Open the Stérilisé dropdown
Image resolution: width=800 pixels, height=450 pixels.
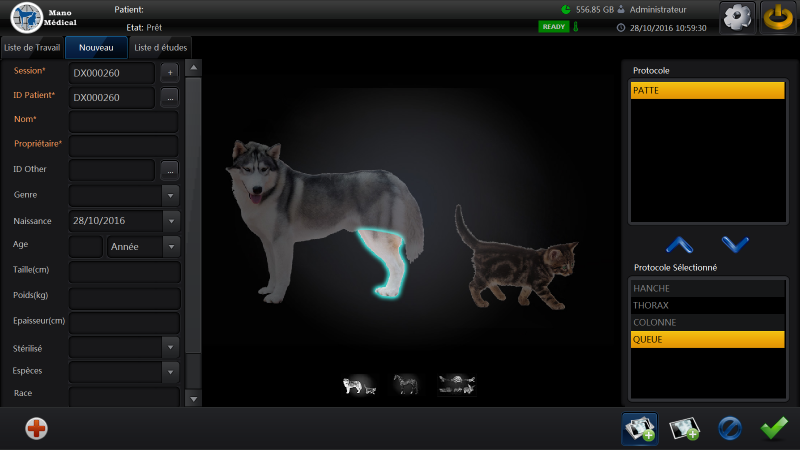pyautogui.click(x=170, y=347)
